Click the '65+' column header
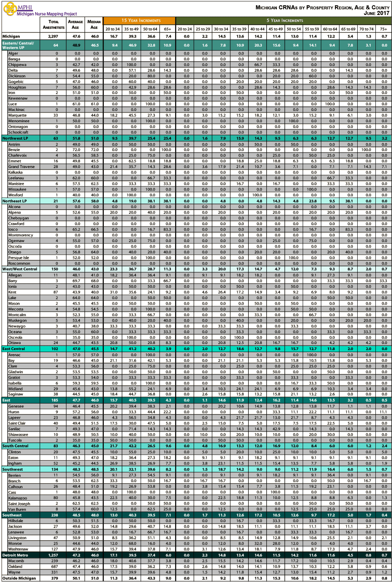The width and height of the screenshot is (392, 582). (167, 29)
